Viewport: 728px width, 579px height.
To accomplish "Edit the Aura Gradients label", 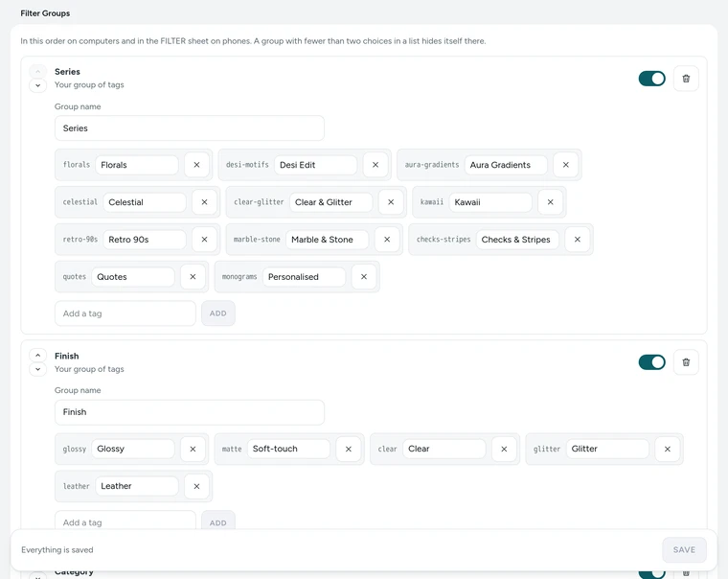I will click(506, 165).
